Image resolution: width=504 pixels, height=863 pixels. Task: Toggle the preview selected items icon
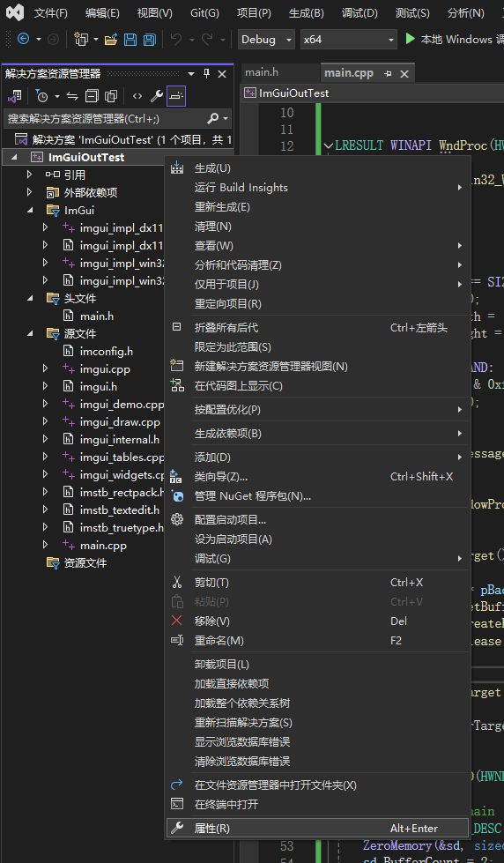click(x=176, y=96)
